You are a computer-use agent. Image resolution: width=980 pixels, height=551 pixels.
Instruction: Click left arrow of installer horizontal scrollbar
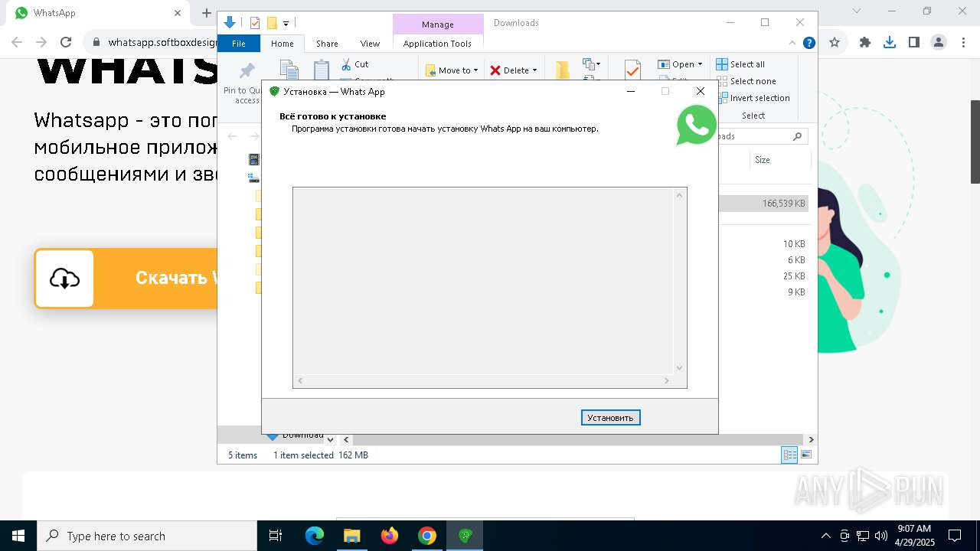[300, 380]
